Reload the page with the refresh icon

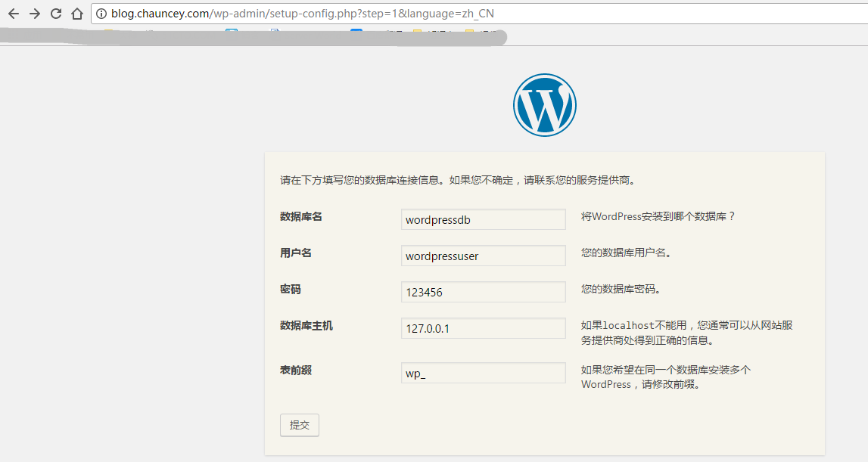(x=56, y=14)
